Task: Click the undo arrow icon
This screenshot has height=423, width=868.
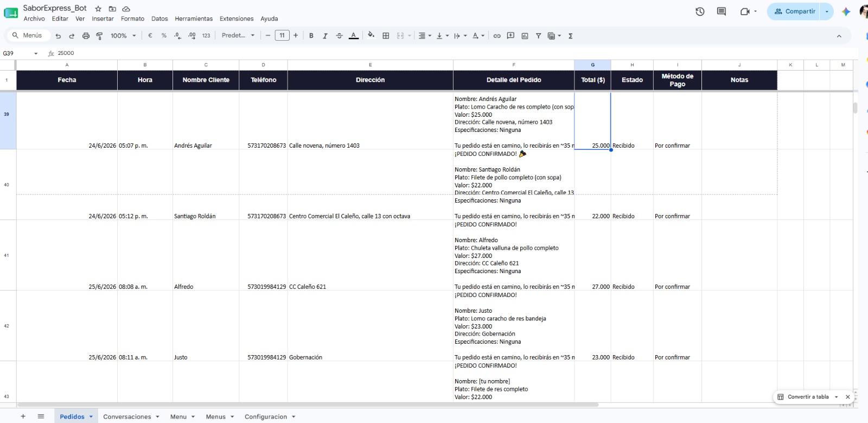Action: [58, 36]
